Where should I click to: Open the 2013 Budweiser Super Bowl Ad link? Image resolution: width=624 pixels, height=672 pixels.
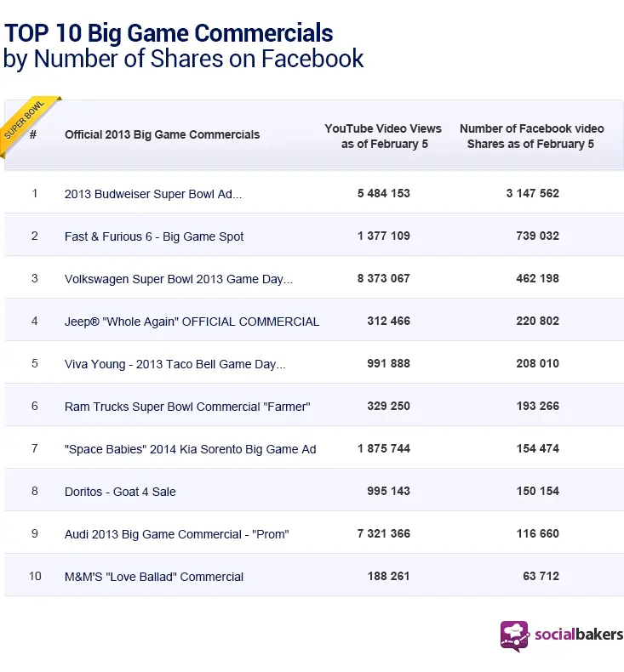[x=153, y=194]
